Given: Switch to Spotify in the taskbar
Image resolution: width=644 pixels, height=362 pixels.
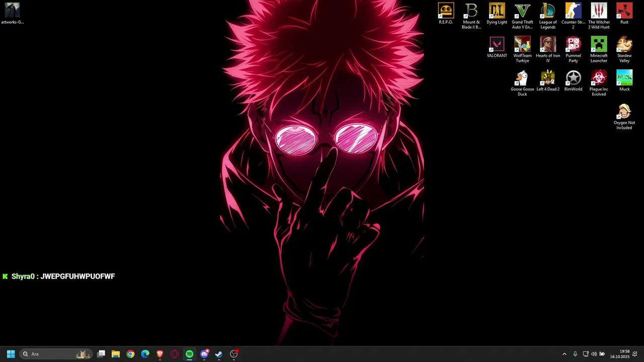Looking at the screenshot, I should pos(189,354).
